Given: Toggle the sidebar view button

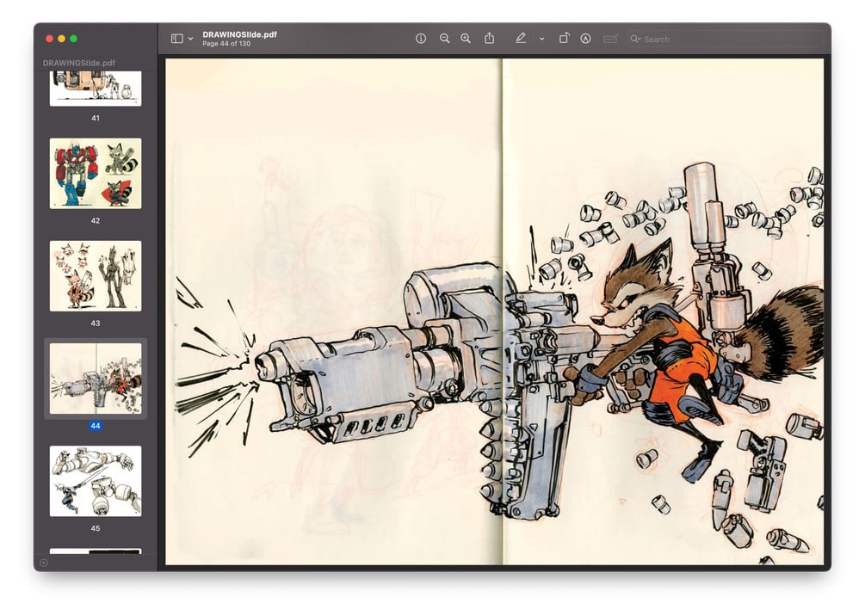Looking at the screenshot, I should click(176, 39).
